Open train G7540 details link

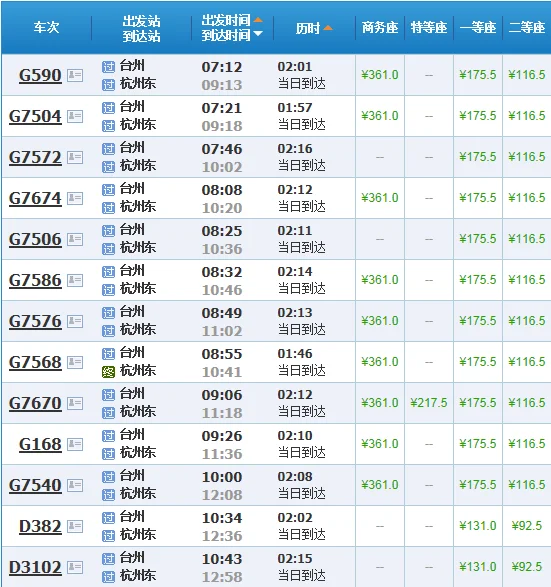(x=35, y=485)
